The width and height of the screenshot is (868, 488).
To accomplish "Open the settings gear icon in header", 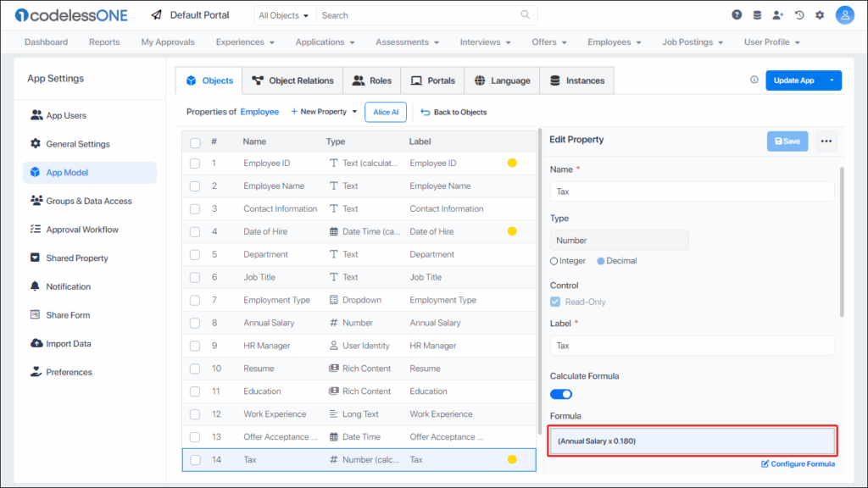I will coord(820,15).
